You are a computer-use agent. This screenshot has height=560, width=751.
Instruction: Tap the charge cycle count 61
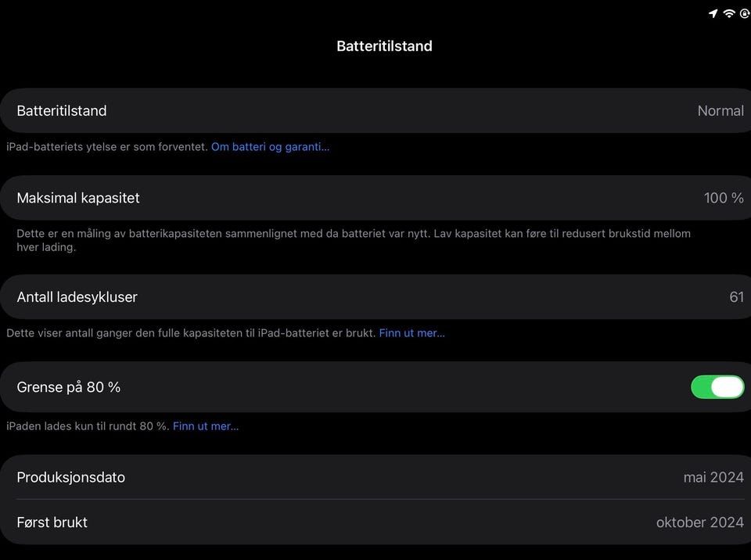(736, 297)
